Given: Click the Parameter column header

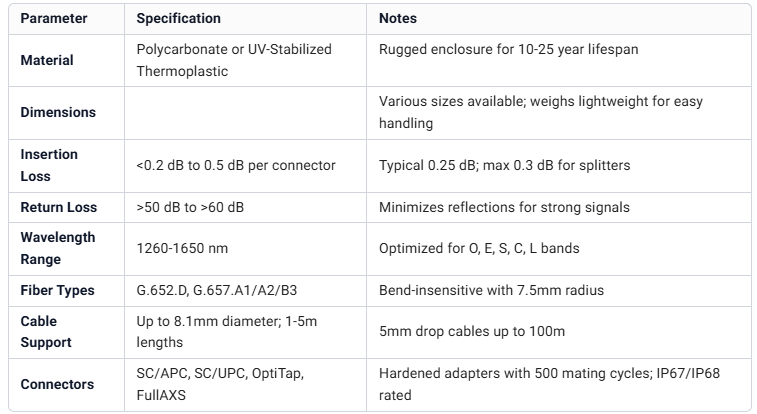Looking at the screenshot, I should (x=54, y=18).
